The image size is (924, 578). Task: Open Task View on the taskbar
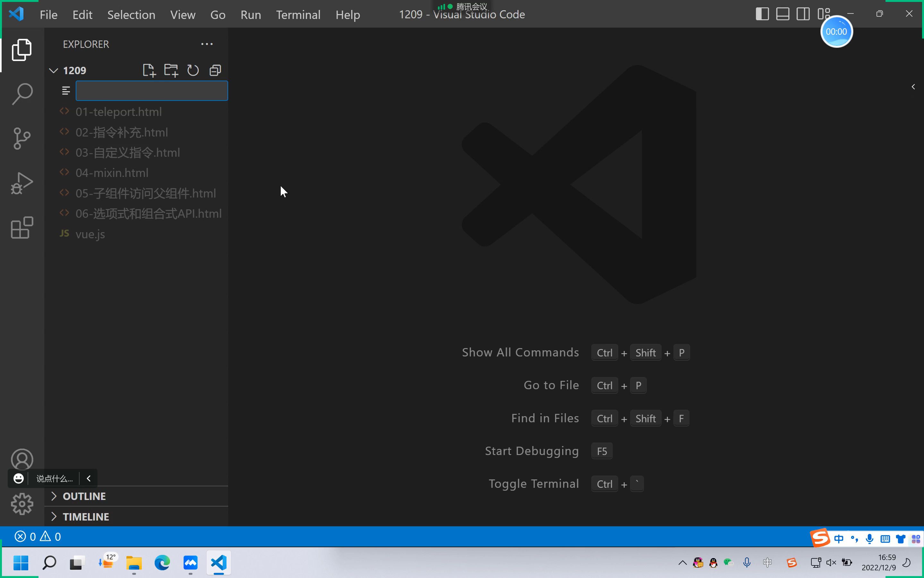click(x=76, y=563)
